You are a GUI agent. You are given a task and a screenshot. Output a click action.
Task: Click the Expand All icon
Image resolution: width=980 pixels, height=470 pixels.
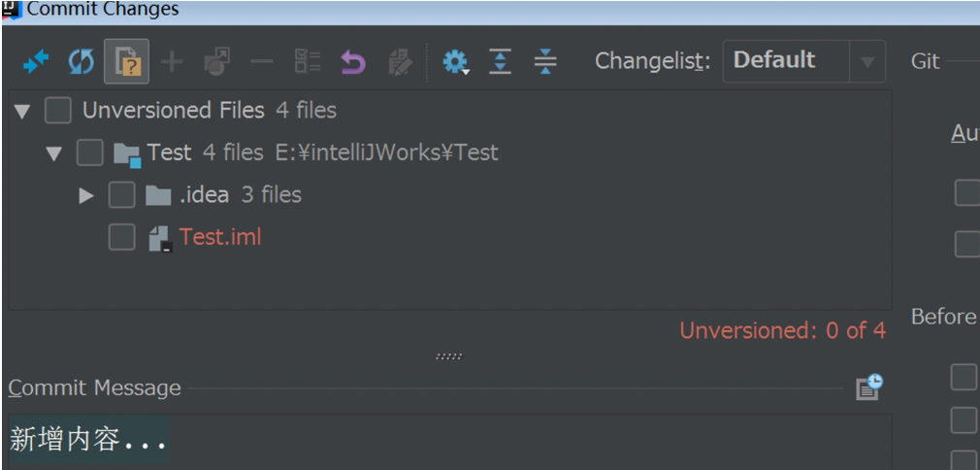pyautogui.click(x=500, y=61)
